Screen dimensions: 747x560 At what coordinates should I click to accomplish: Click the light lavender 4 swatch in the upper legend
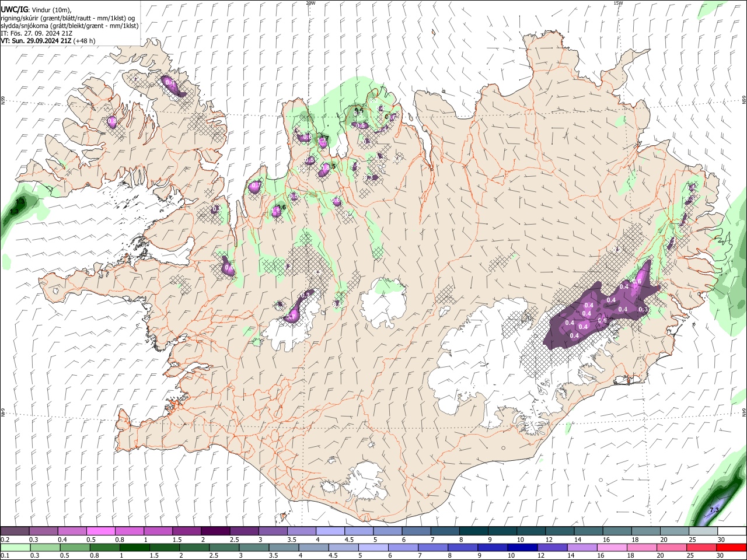330,531
